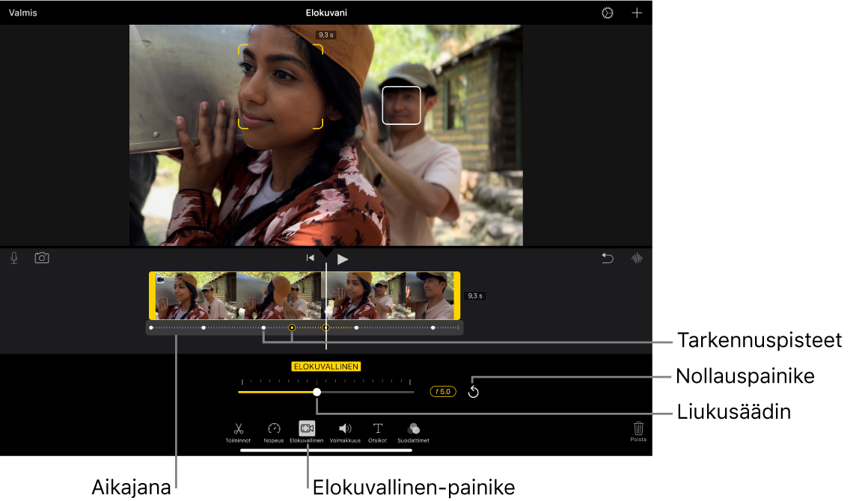Reset depth of field with reset arrow
868x501 pixels.
click(474, 392)
